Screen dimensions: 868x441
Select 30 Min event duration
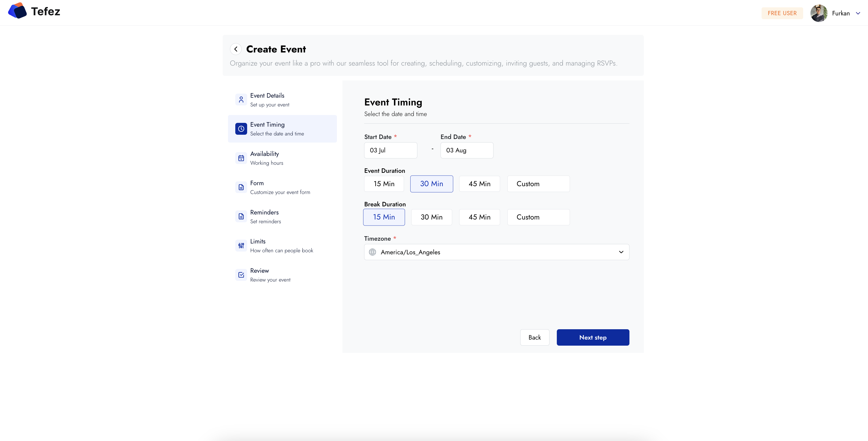point(431,184)
